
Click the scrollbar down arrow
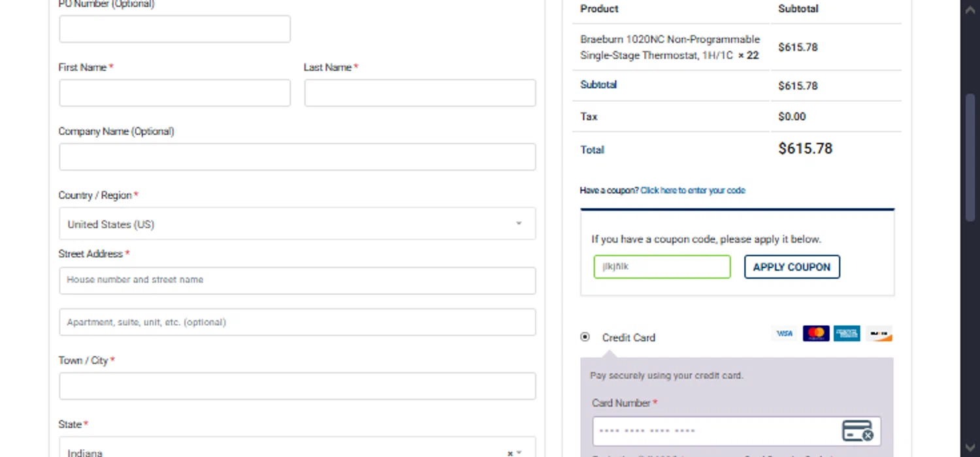coord(970,448)
